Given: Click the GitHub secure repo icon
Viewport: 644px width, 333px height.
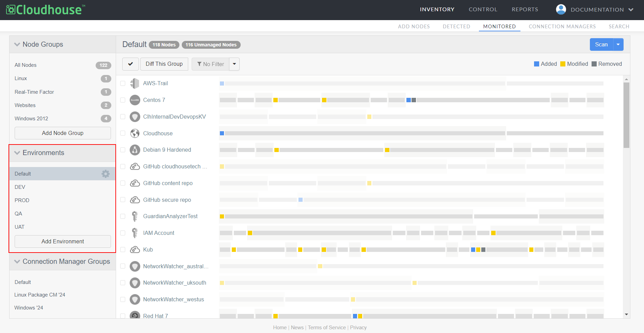Looking at the screenshot, I should (x=135, y=200).
